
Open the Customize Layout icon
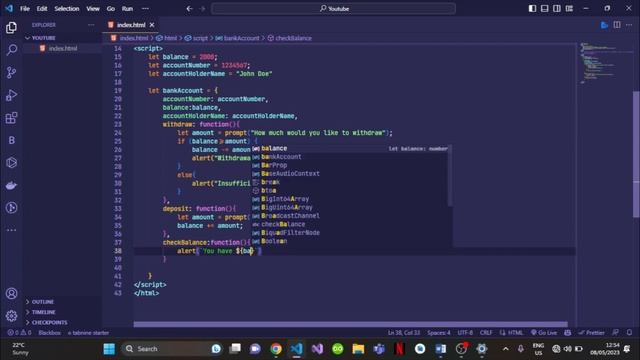pos(569,8)
